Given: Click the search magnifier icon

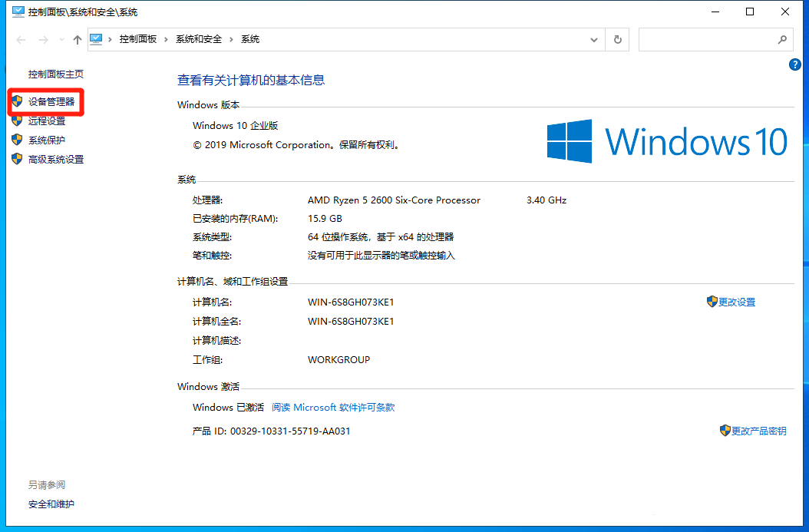Looking at the screenshot, I should [782, 39].
